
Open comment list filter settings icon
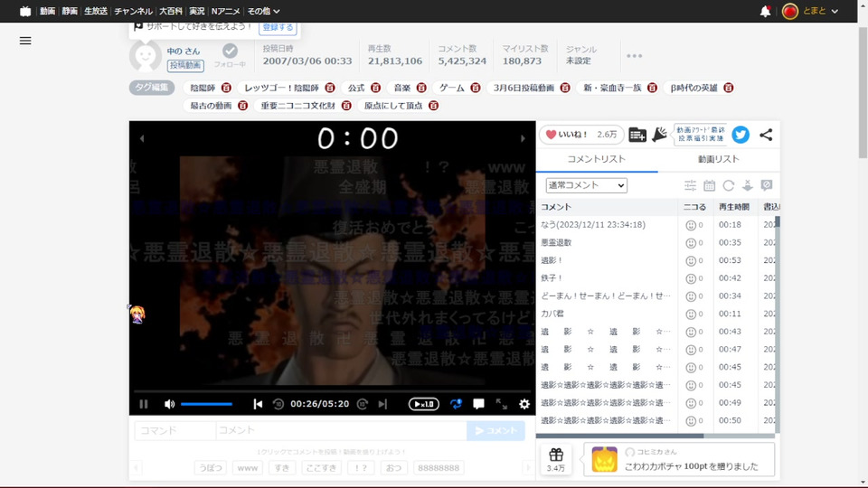(x=690, y=185)
